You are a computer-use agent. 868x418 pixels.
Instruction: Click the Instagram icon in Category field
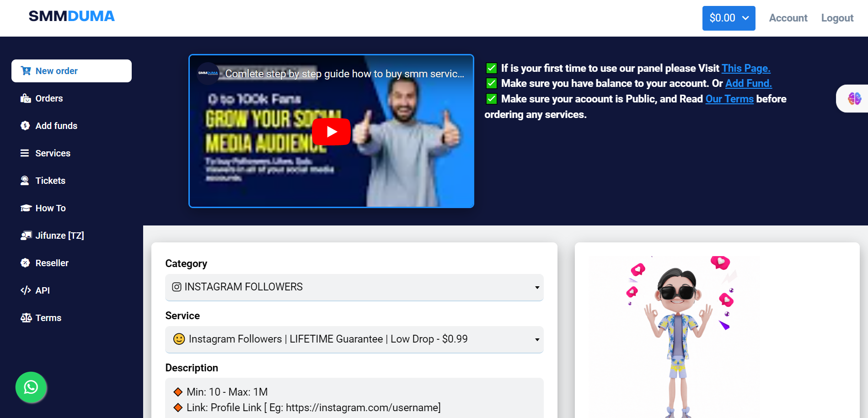pos(177,287)
